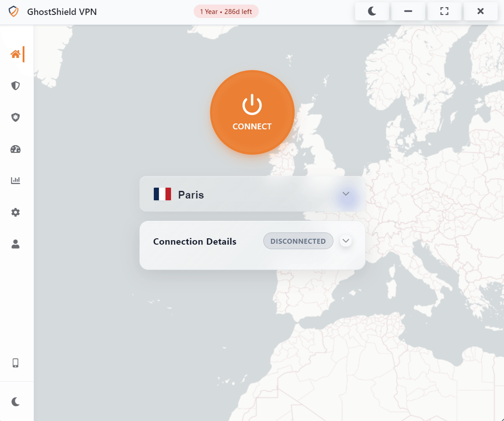The height and width of the screenshot is (421, 504).
Task: Open the Home dashboard in sidebar
Action: [15, 54]
